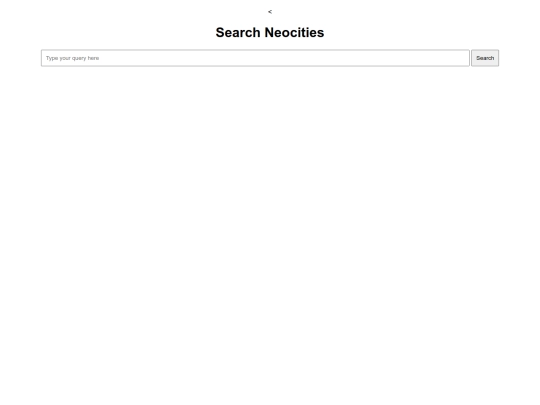Viewport: 540px width, 405px height.
Task: Focus the 'Type your query here' field
Action: [x=255, y=58]
